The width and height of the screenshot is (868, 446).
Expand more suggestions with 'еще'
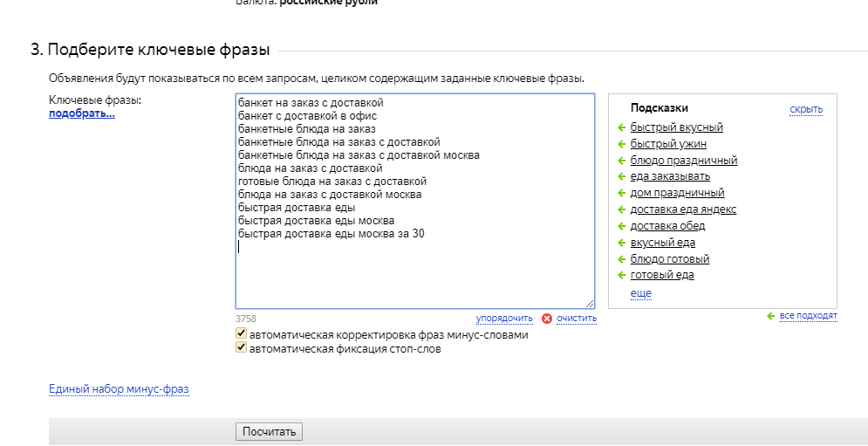coord(640,293)
